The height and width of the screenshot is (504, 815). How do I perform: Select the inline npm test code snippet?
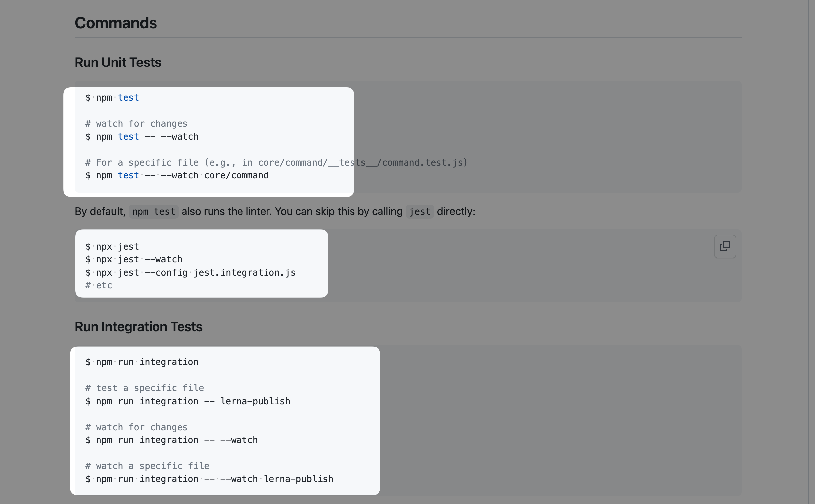point(153,211)
